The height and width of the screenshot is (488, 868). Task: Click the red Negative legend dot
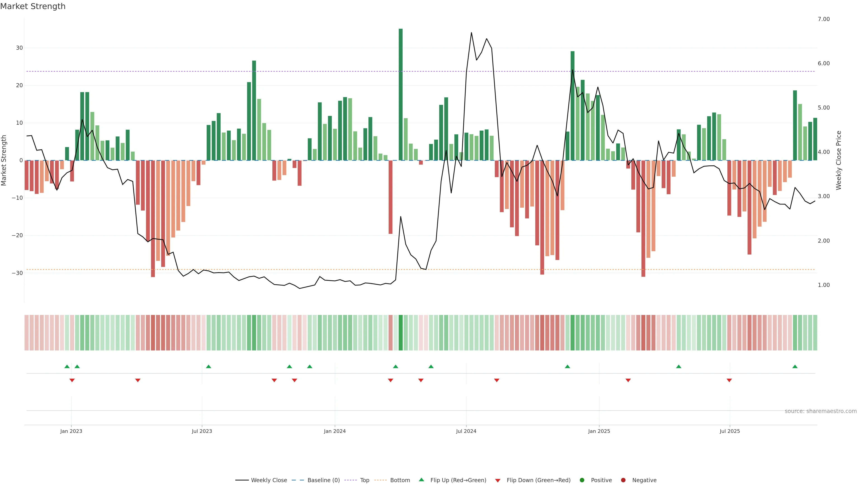623,480
